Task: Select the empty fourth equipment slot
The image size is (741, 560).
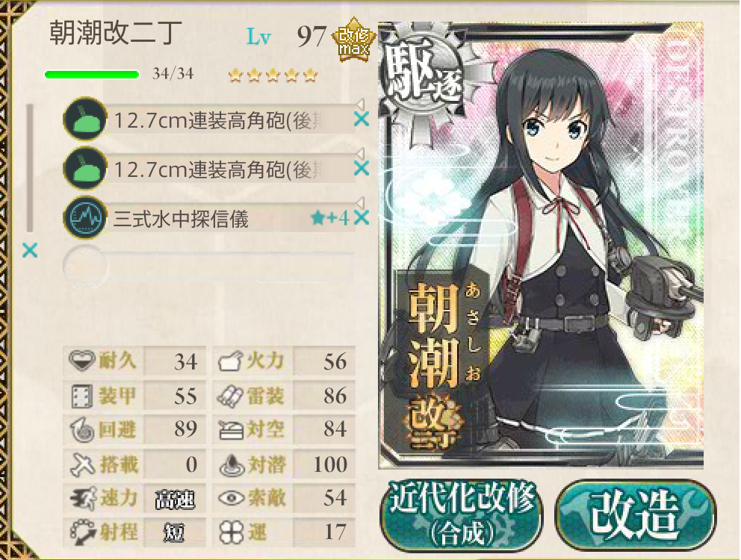Action: point(209,267)
